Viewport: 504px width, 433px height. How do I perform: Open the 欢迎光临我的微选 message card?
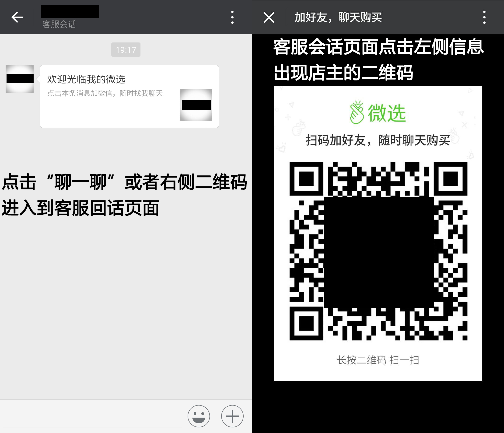(129, 96)
